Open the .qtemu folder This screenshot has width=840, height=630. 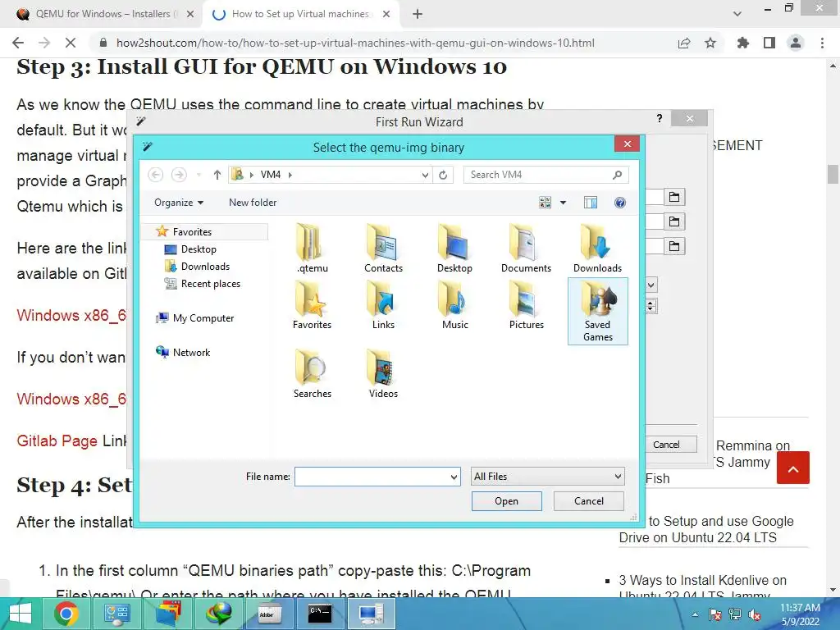[x=312, y=249]
